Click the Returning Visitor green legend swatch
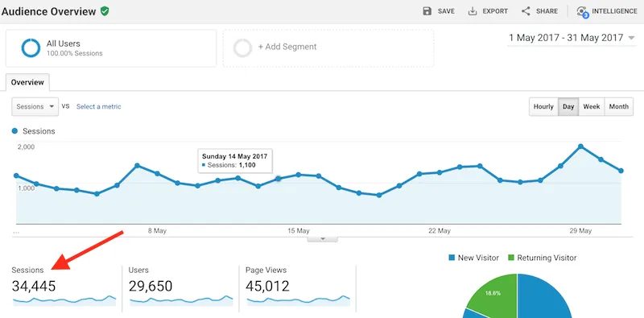The image size is (644, 318). pyautogui.click(x=511, y=258)
